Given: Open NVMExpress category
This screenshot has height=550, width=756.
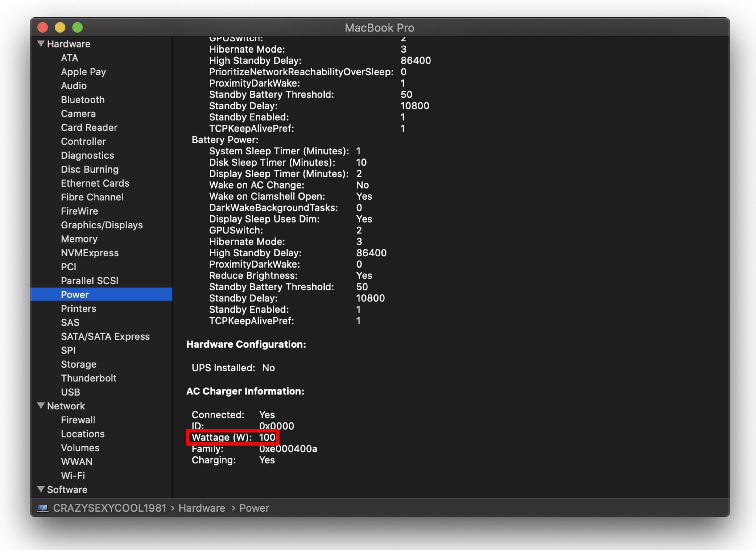Looking at the screenshot, I should pos(90,253).
